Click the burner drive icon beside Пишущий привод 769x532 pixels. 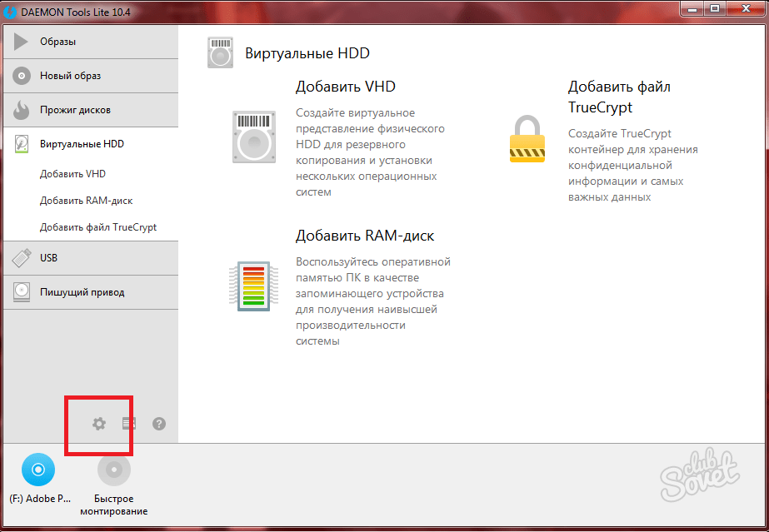tap(22, 292)
